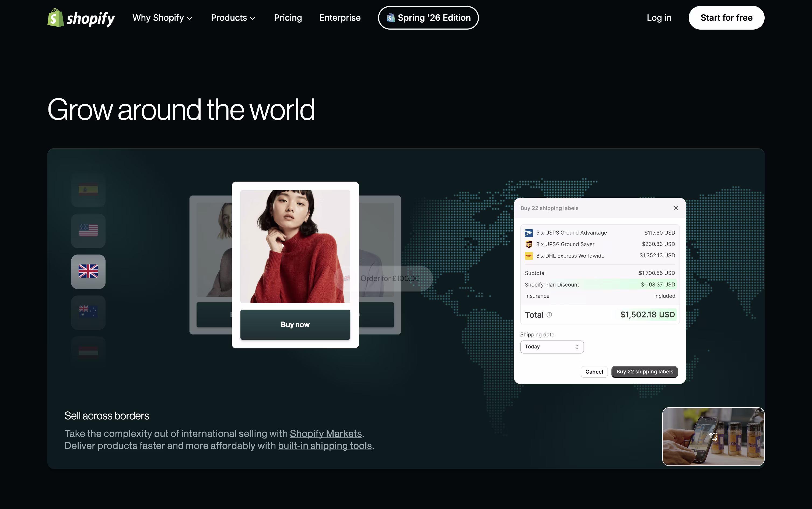Click the 'Shipping date' label
The width and height of the screenshot is (812, 509).
[537, 335]
